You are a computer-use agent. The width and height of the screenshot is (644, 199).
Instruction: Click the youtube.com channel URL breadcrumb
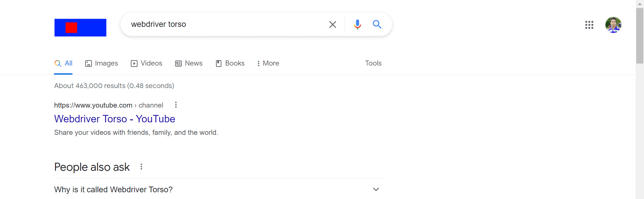click(109, 105)
